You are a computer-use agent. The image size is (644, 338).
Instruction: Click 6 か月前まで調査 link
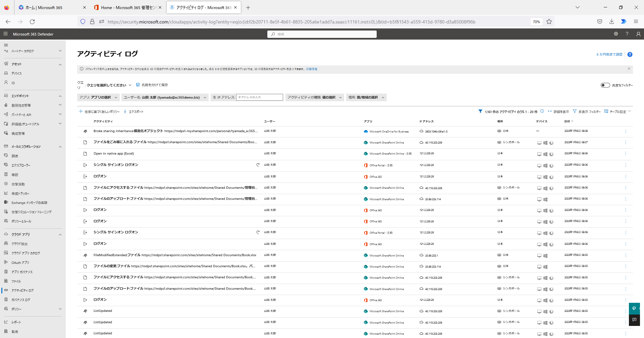pos(609,54)
